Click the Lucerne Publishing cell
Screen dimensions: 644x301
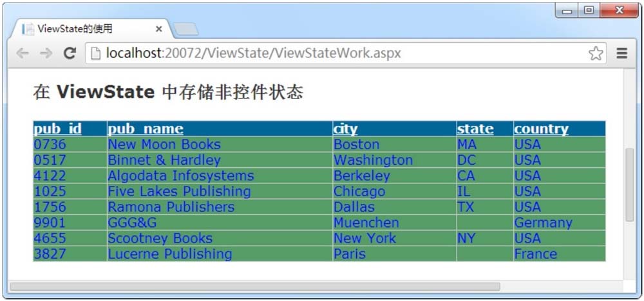(x=220, y=253)
